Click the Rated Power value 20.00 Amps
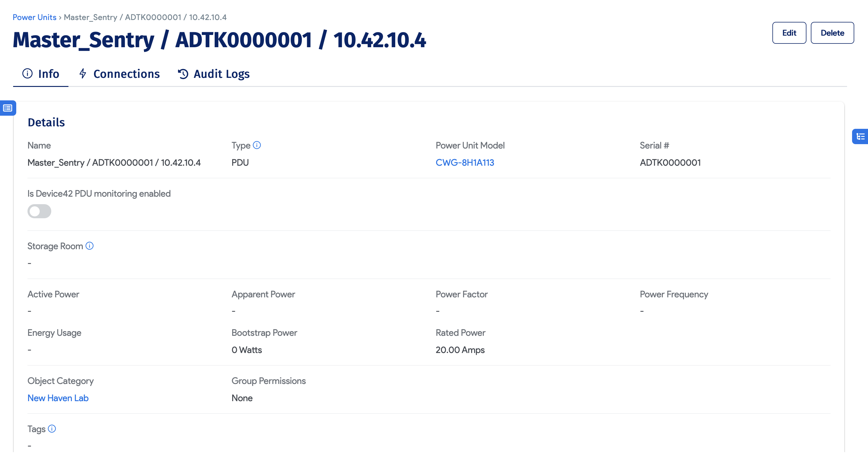868x469 pixels. pos(460,350)
